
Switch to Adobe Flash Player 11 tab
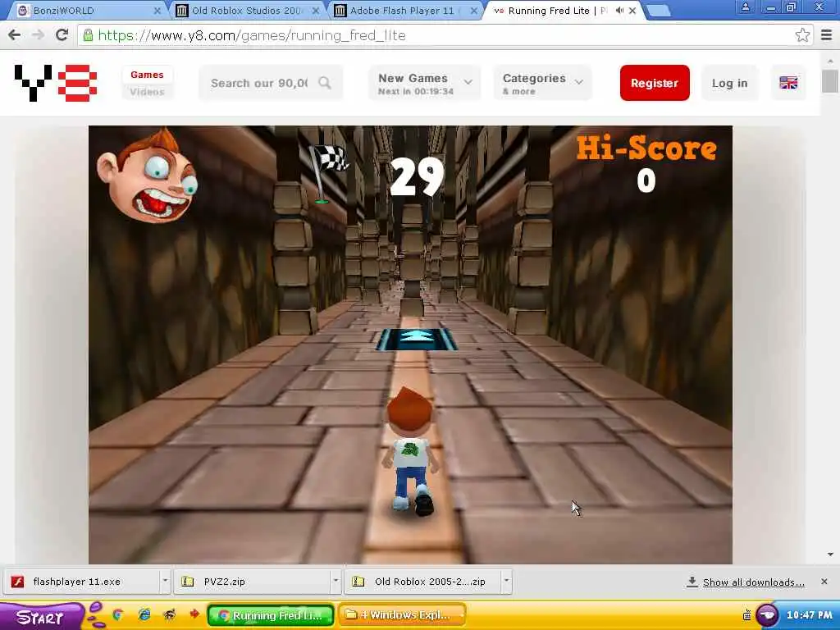click(x=403, y=11)
